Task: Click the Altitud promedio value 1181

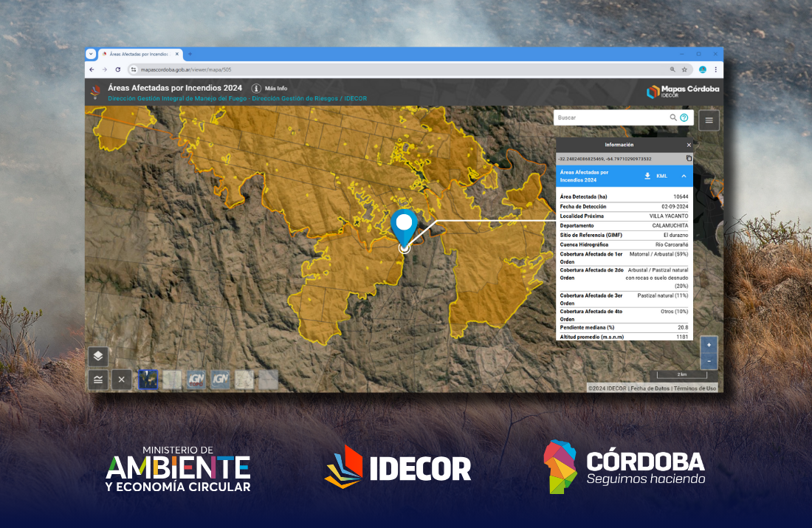Action: tap(682, 337)
